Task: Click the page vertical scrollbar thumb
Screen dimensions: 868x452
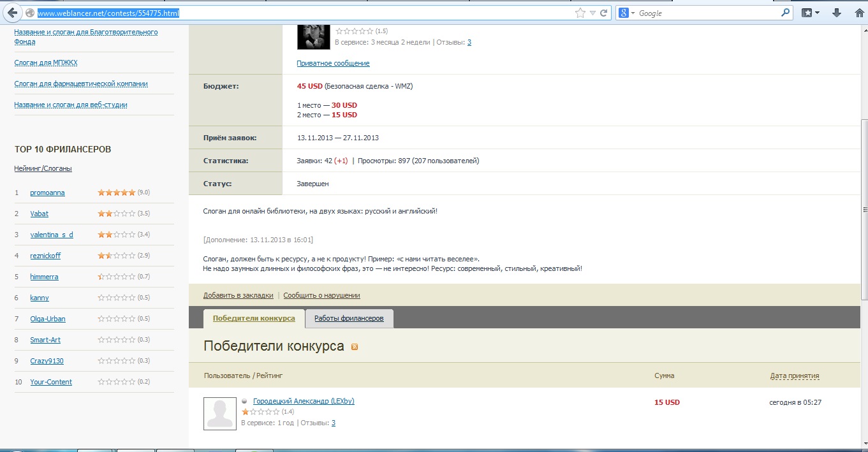Action: click(864, 208)
